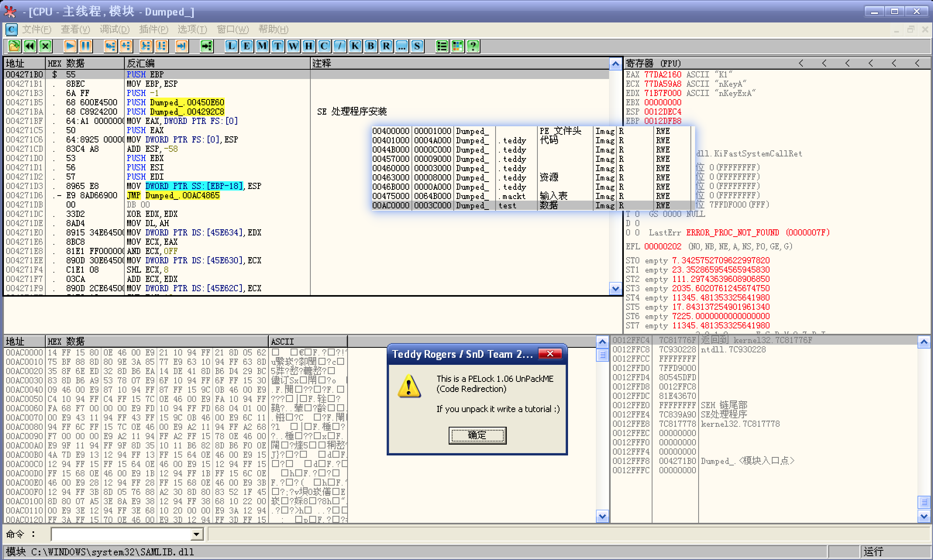Click the color scheme grid icon
This screenshot has height=560, width=933.
[458, 46]
